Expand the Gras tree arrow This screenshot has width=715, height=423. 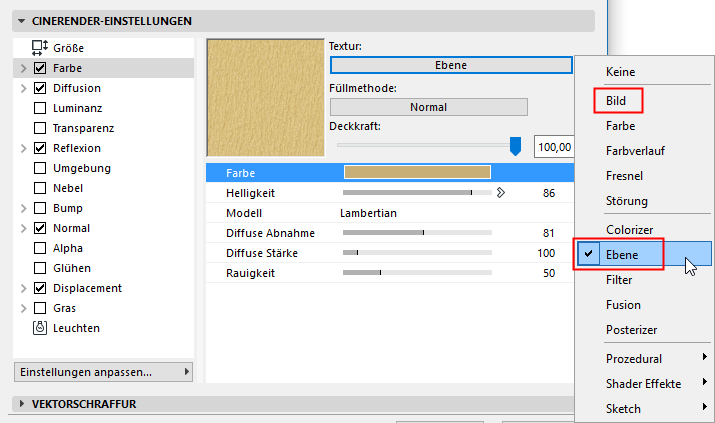point(23,309)
